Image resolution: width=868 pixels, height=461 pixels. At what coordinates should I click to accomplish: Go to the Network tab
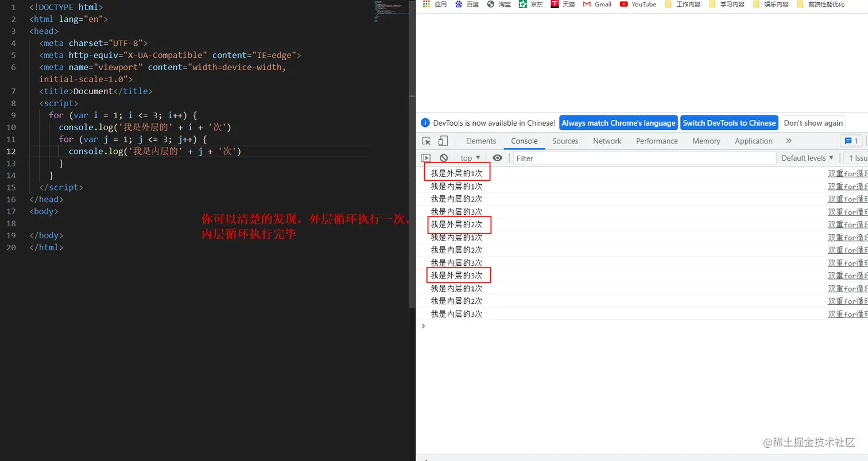pos(607,141)
